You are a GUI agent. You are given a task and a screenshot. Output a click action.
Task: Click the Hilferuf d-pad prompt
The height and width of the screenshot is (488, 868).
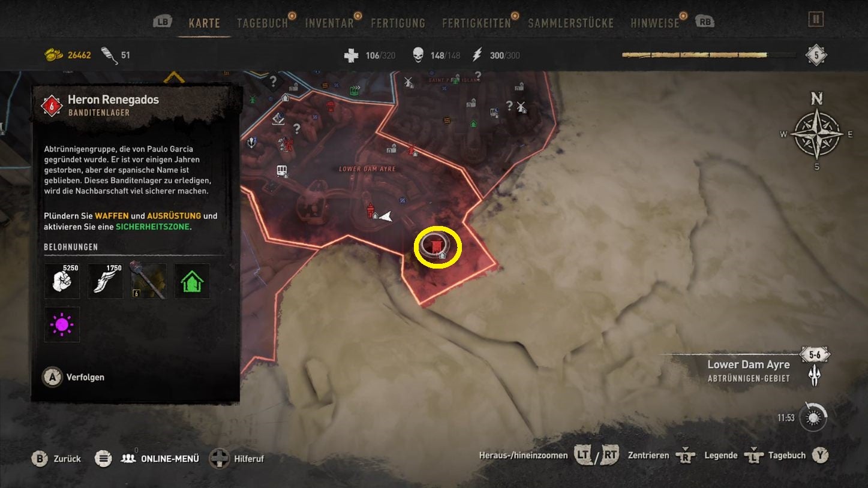237,459
